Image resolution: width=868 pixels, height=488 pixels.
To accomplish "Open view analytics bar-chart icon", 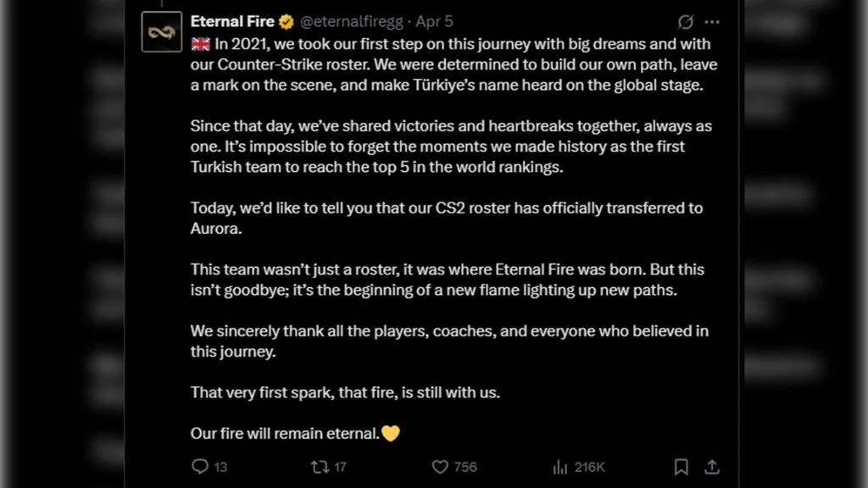I will coord(560,467).
